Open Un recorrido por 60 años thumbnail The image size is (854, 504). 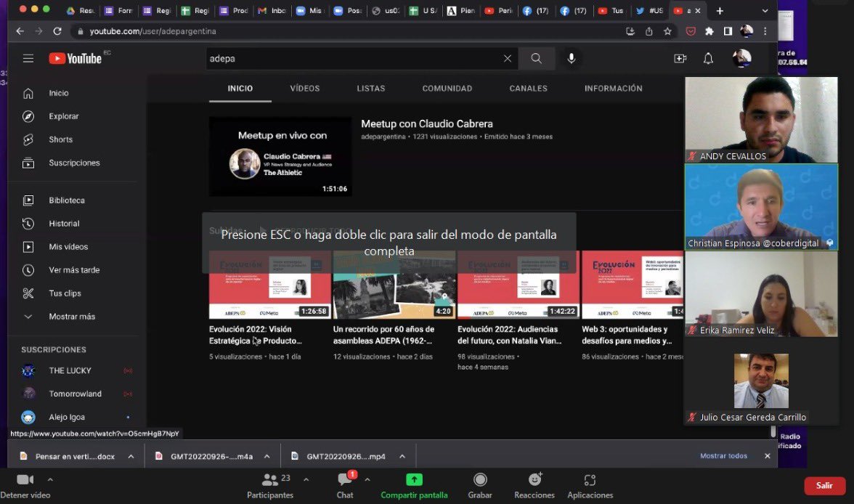[x=394, y=285]
